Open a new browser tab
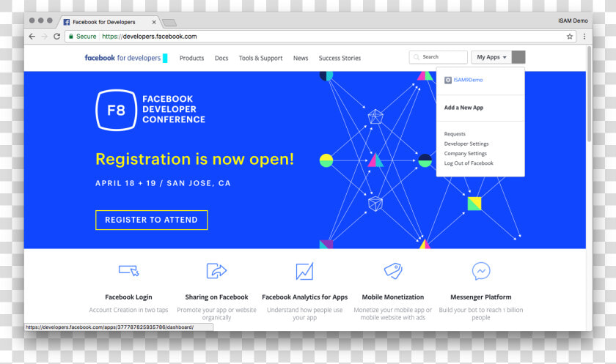 click(x=169, y=23)
